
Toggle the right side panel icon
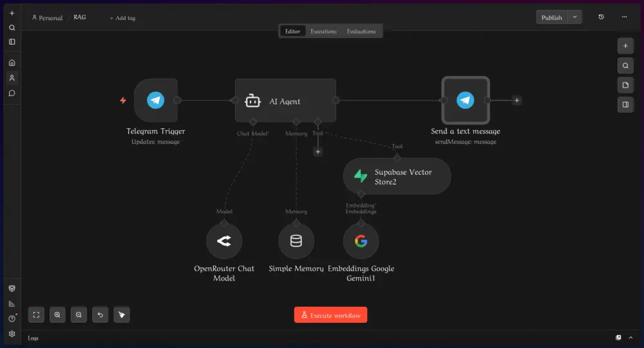pyautogui.click(x=625, y=105)
